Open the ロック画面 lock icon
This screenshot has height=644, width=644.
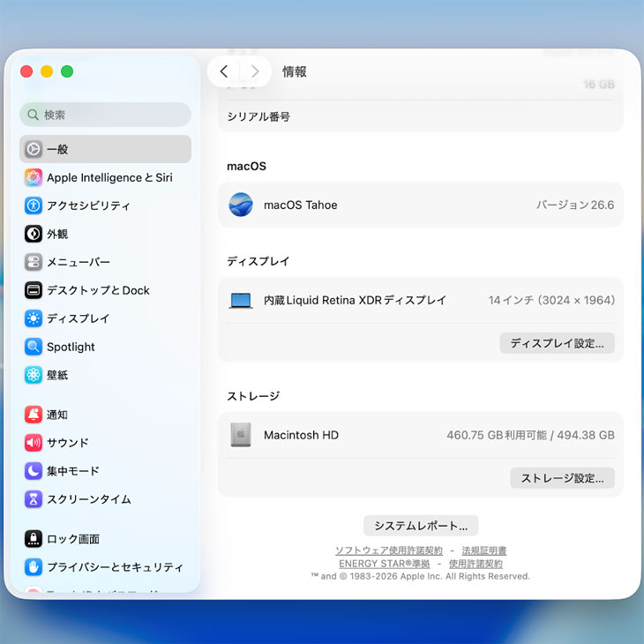34,539
